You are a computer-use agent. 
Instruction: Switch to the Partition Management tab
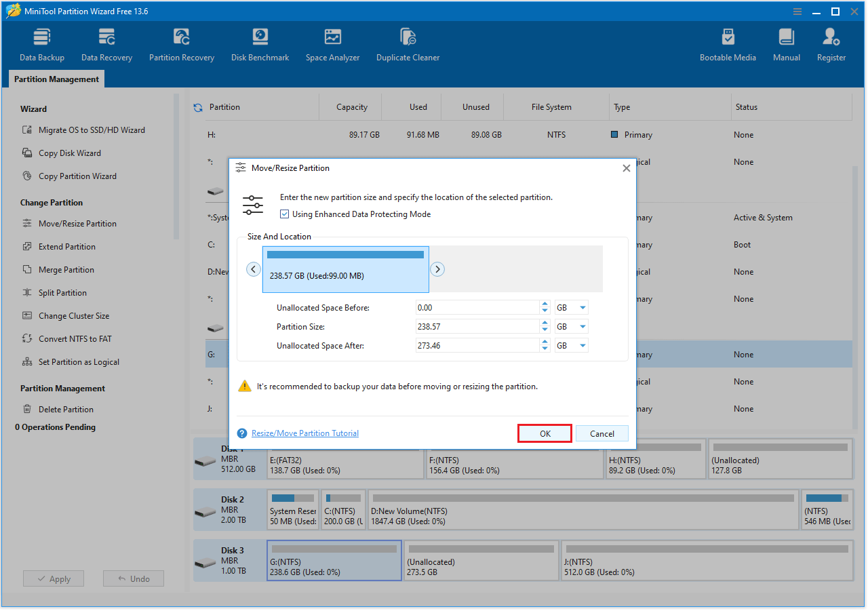click(56, 79)
